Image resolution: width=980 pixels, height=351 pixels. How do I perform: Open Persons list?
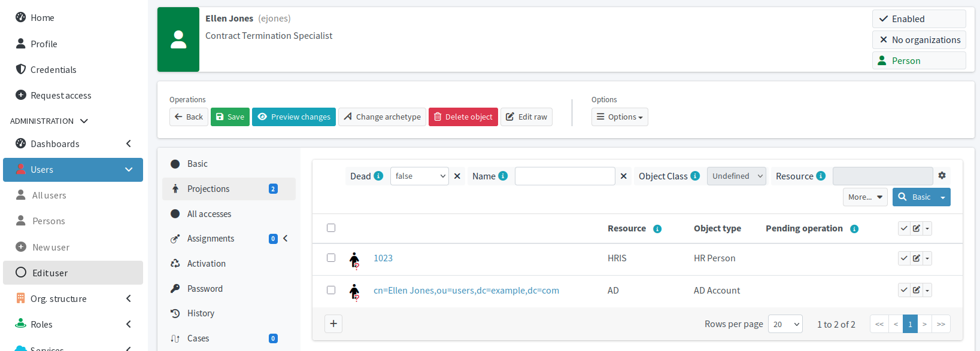73,221
